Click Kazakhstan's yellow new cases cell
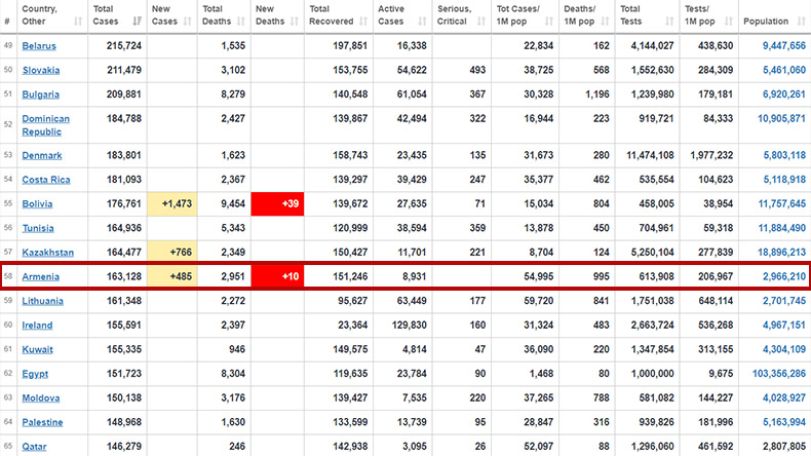 172,252
